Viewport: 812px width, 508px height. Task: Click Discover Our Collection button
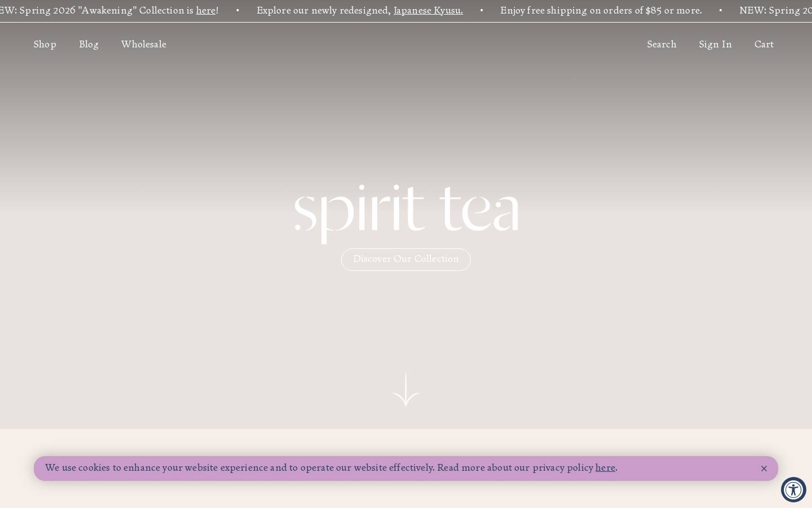tap(406, 260)
